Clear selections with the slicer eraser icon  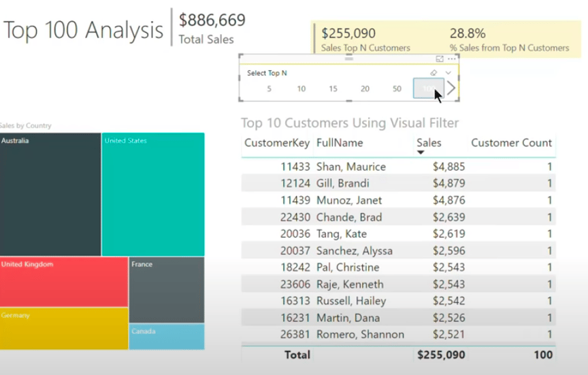click(434, 73)
